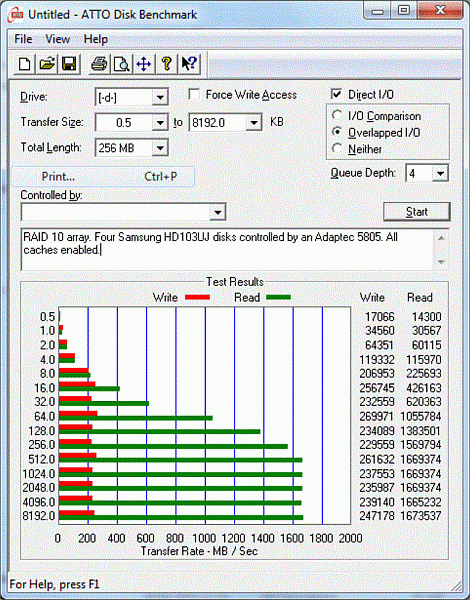Click the 512.0 transfer size row label
Viewport: 470px width, 600px height.
pos(41,459)
